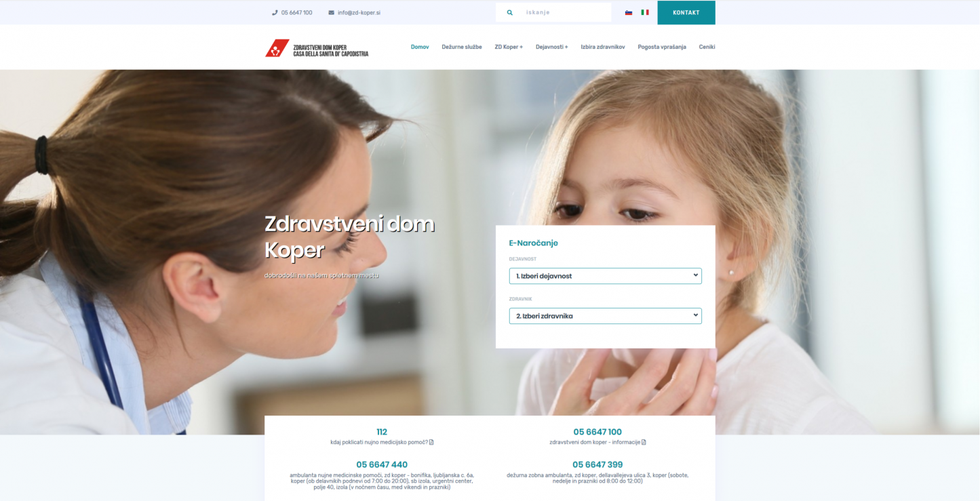
Task: Open Izbira zdravnikov menu item
Action: point(603,47)
